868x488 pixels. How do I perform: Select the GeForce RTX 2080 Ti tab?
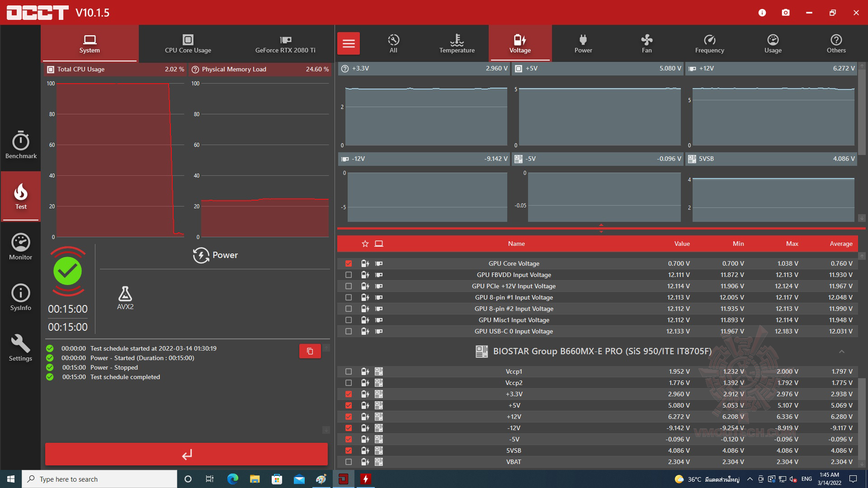point(285,43)
